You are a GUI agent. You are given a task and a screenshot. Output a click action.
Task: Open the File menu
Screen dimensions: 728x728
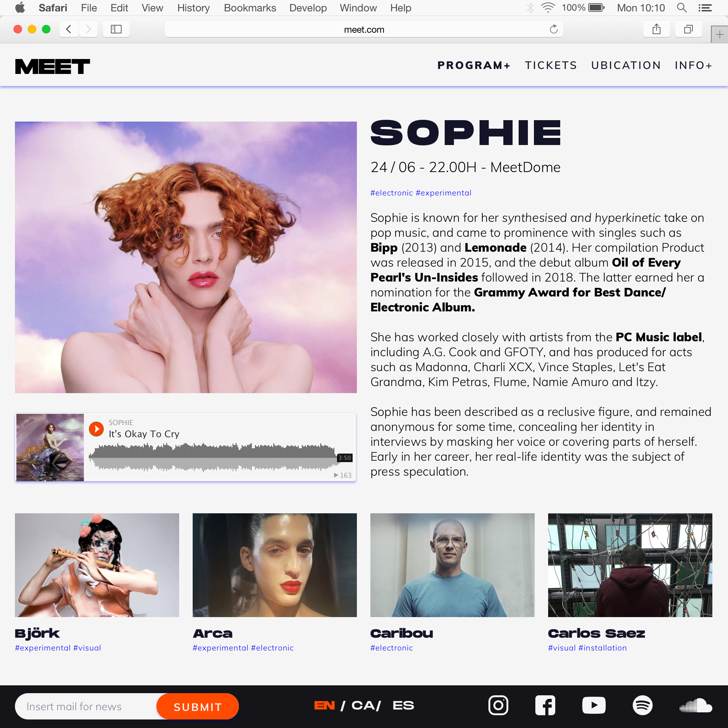pyautogui.click(x=89, y=8)
